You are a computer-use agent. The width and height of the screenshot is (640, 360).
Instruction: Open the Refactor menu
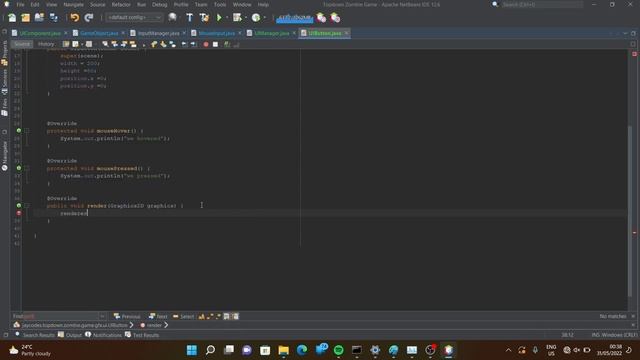click(121, 4)
